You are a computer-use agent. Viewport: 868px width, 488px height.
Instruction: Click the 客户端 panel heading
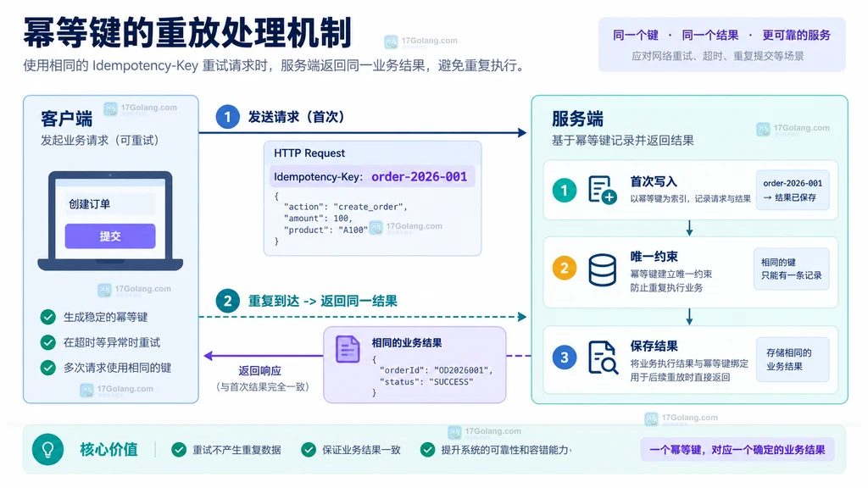pyautogui.click(x=66, y=119)
